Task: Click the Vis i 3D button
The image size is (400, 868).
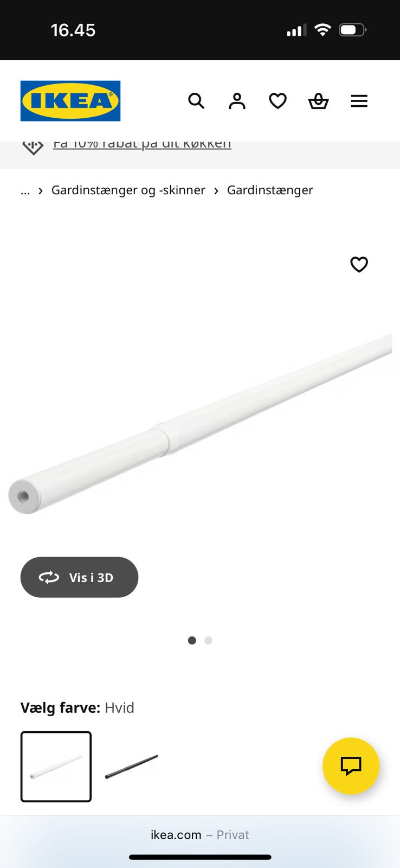Action: pos(79,577)
